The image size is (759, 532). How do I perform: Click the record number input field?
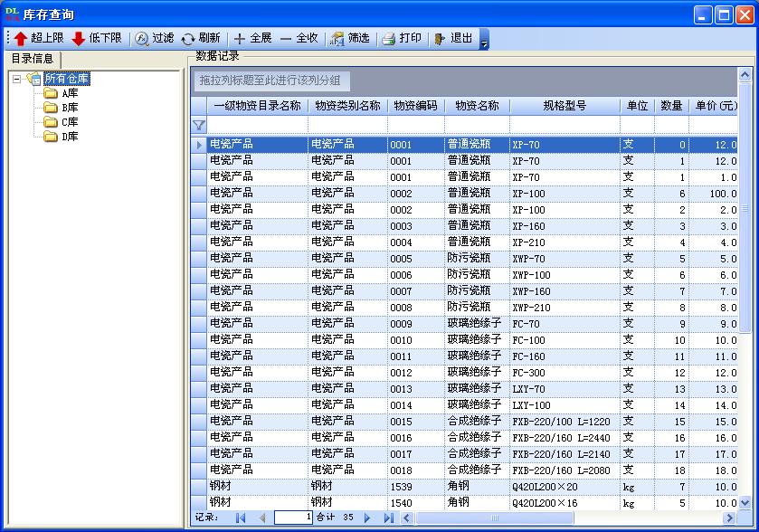[293, 518]
